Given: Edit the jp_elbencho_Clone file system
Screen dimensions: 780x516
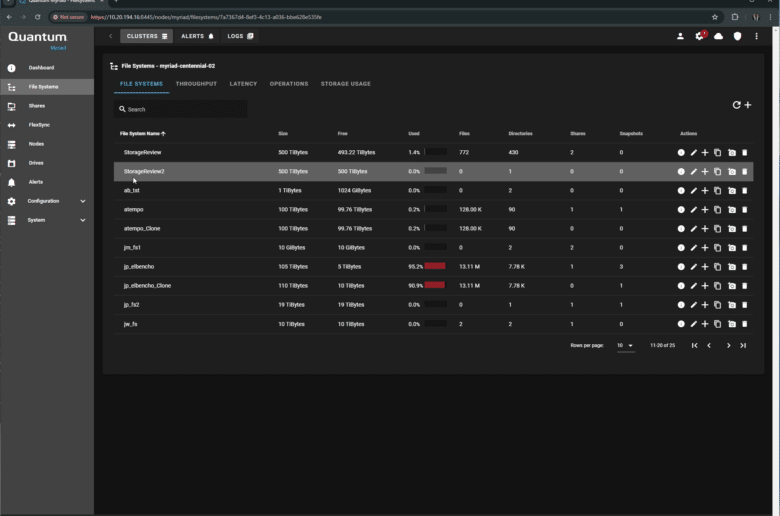Looking at the screenshot, I should click(693, 286).
